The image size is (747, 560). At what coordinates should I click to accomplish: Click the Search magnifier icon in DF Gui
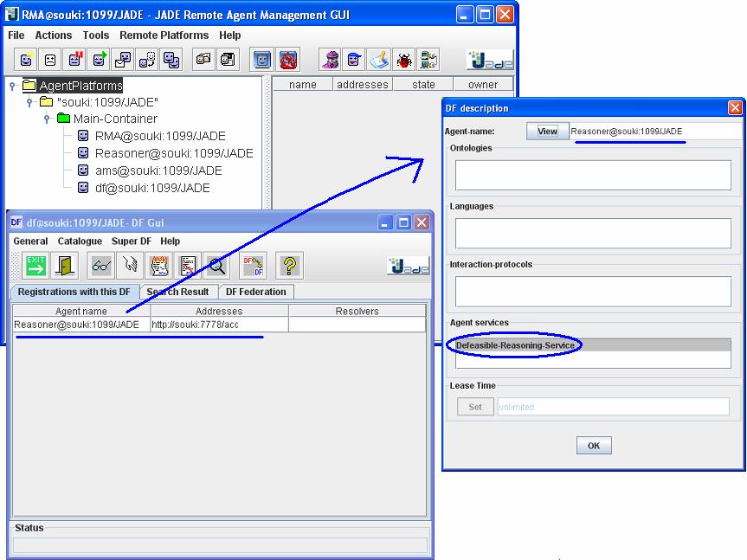216,265
